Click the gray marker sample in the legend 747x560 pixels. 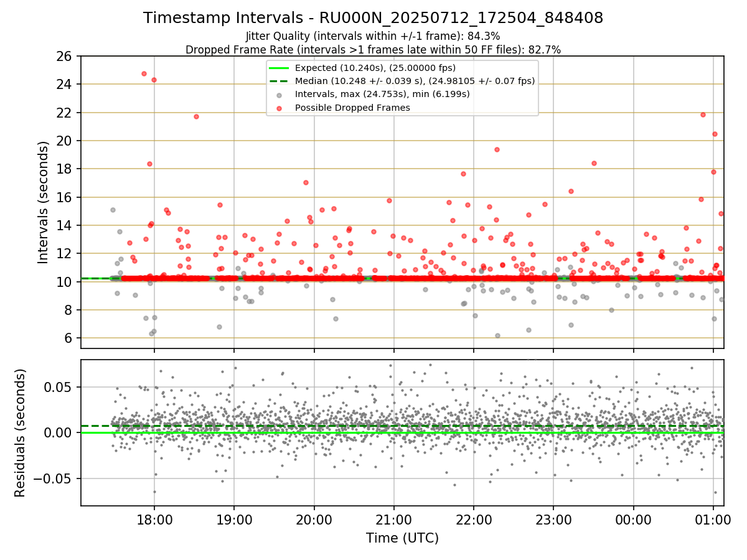[x=279, y=95]
